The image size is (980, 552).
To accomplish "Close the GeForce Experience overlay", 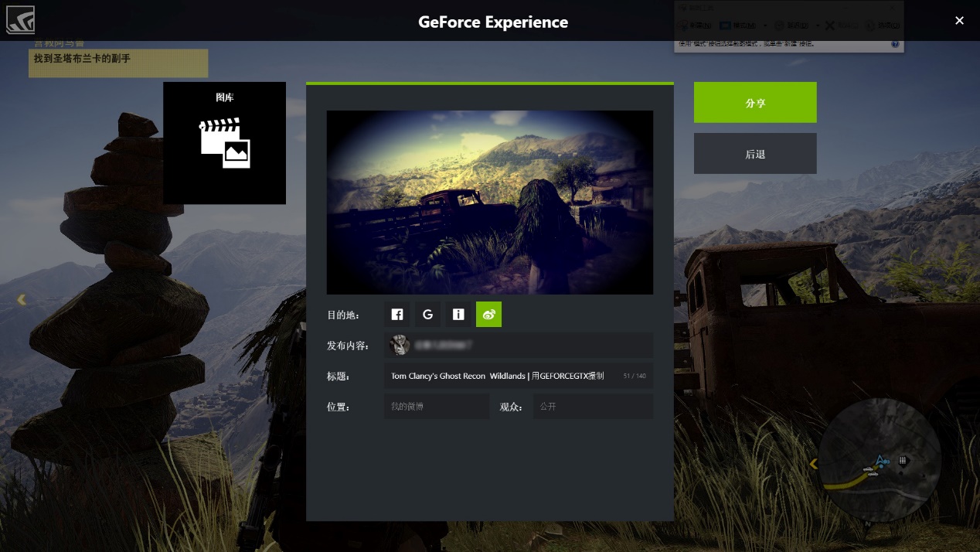I will click(959, 21).
